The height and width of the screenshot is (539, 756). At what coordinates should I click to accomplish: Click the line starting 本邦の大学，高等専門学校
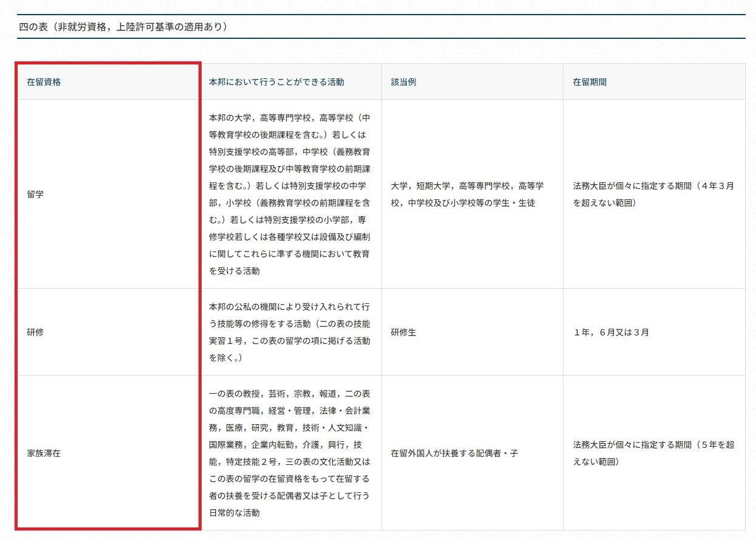[x=289, y=117]
